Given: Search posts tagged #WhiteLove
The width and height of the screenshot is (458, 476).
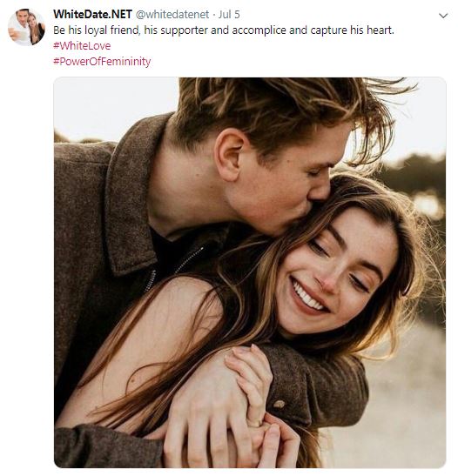Looking at the screenshot, I should (82, 46).
